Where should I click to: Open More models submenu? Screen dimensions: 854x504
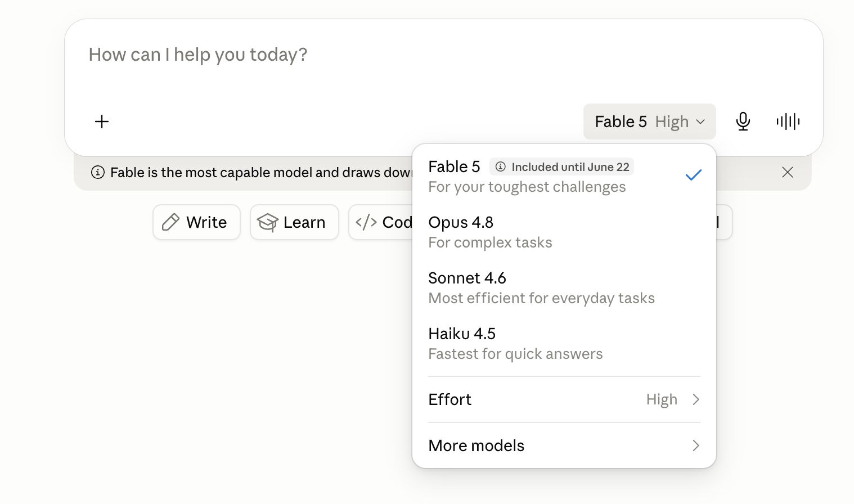(x=564, y=445)
